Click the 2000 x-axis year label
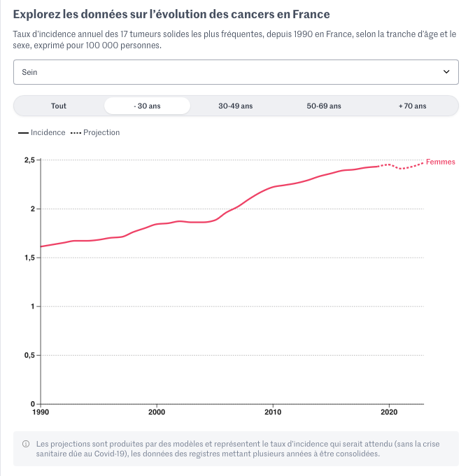Viewport: 468px width, 476px height. pos(157,412)
